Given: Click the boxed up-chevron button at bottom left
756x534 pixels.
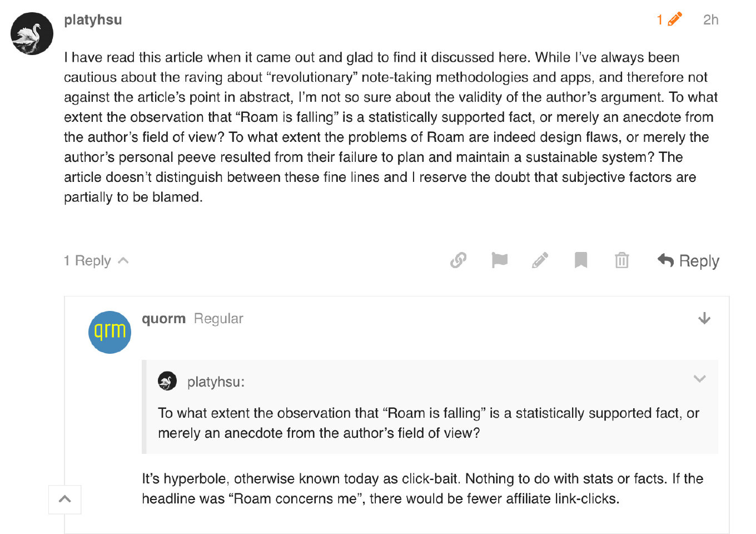Looking at the screenshot, I should 65,500.
